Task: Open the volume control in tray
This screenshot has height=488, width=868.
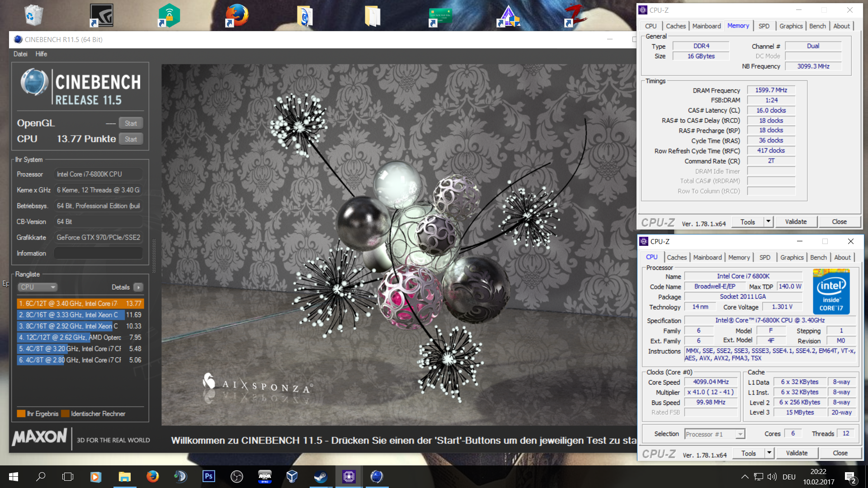Action: [772, 477]
